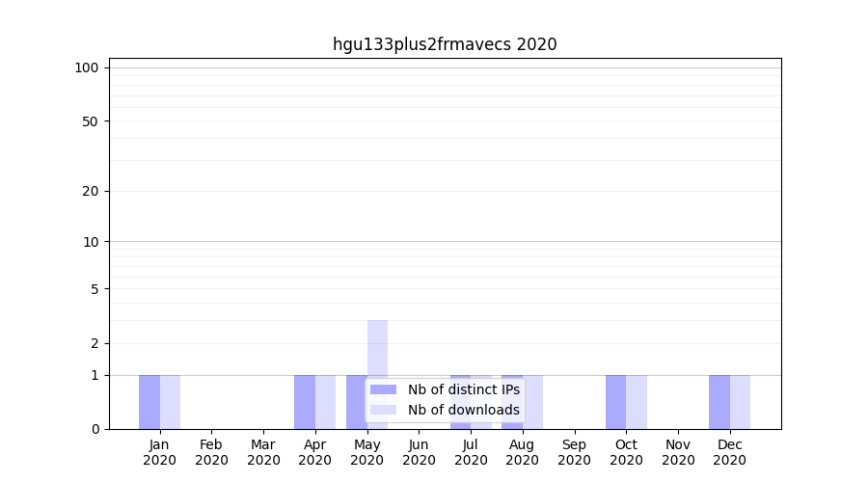Select the 'Sep 2020' x-axis label
The height and width of the screenshot is (482, 868).
click(x=574, y=452)
